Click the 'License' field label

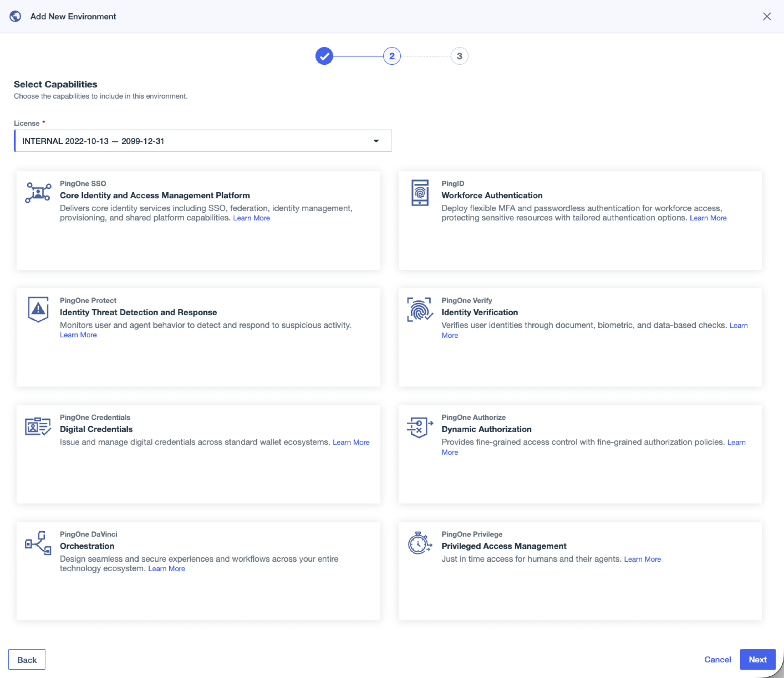(x=26, y=123)
